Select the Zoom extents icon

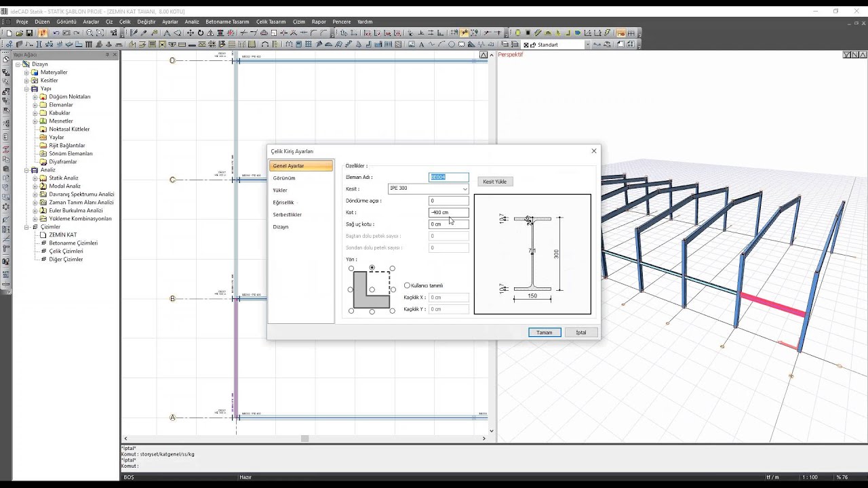[x=100, y=33]
